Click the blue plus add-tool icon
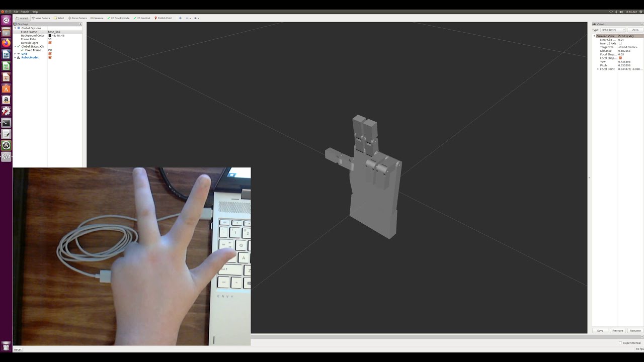 pos(181,18)
